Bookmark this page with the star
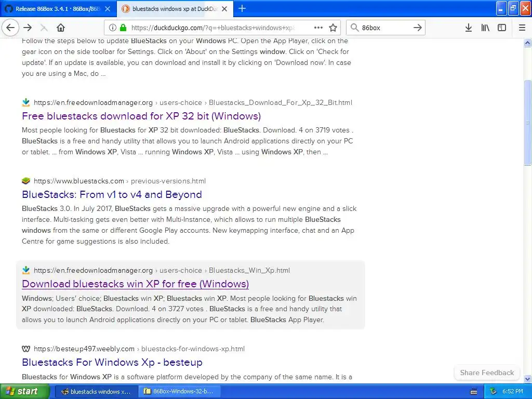This screenshot has height=399, width=532. (333, 28)
